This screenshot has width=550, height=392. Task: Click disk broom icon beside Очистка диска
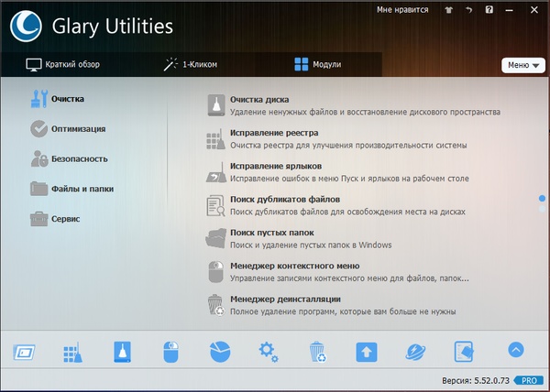[x=215, y=105]
